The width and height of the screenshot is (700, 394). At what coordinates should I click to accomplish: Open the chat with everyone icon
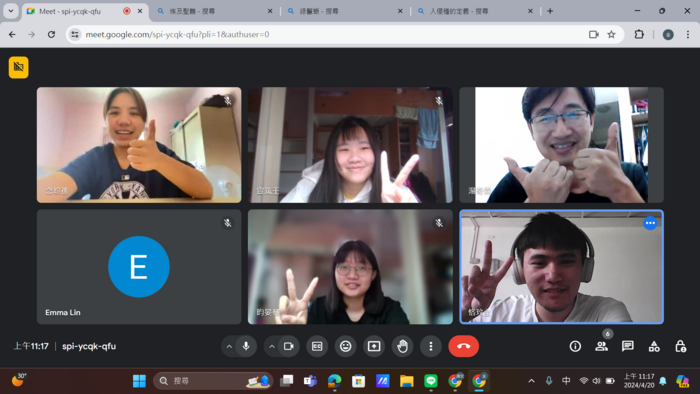[x=628, y=346]
